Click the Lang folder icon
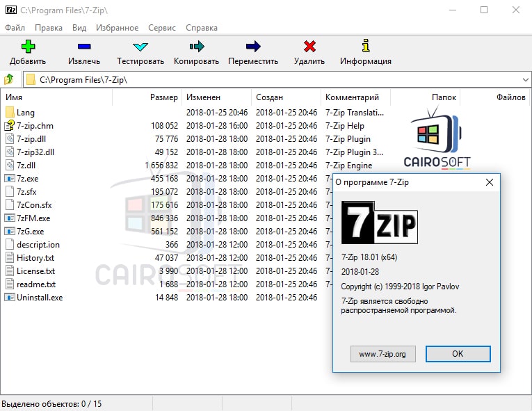The image size is (532, 411). point(10,113)
